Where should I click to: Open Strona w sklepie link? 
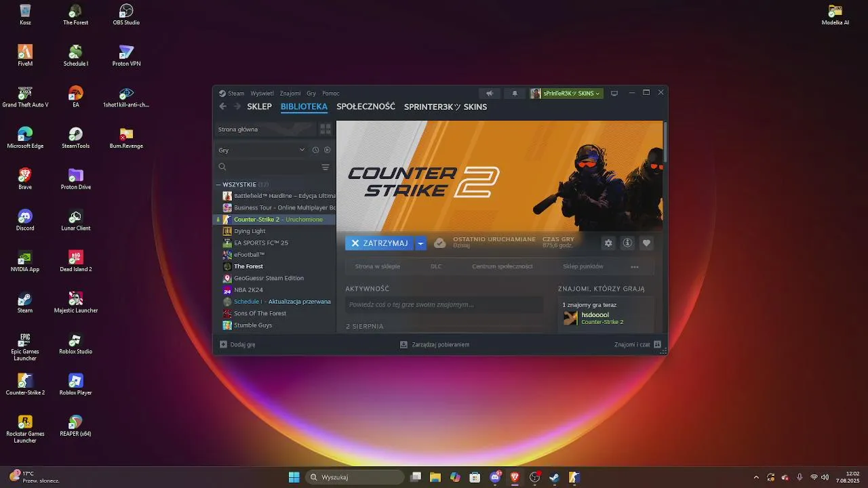(x=378, y=266)
